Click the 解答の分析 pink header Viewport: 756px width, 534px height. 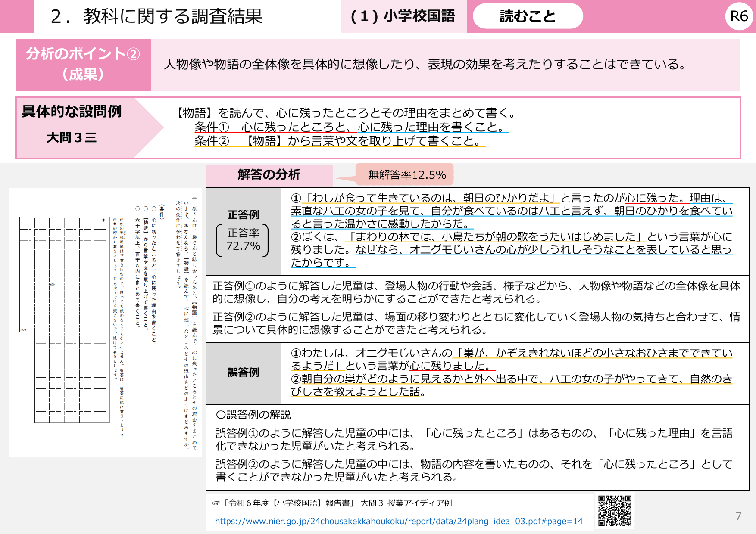click(269, 175)
